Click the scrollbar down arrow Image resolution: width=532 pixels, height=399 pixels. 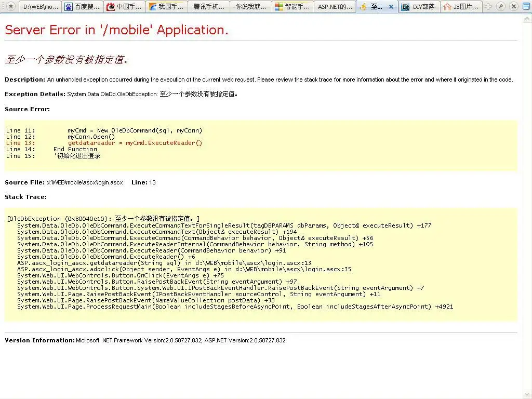(527, 394)
